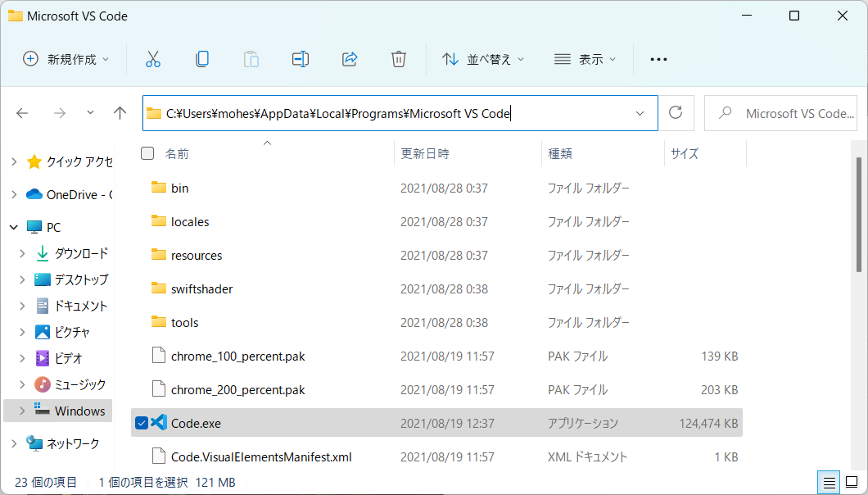Expand the ダウンロード tree node
The image size is (868, 495).
[22, 253]
